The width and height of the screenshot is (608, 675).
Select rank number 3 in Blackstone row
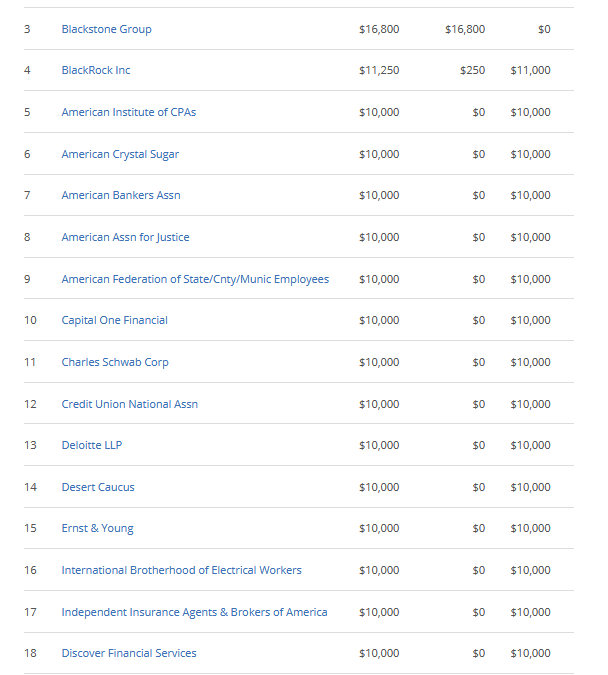point(27,29)
